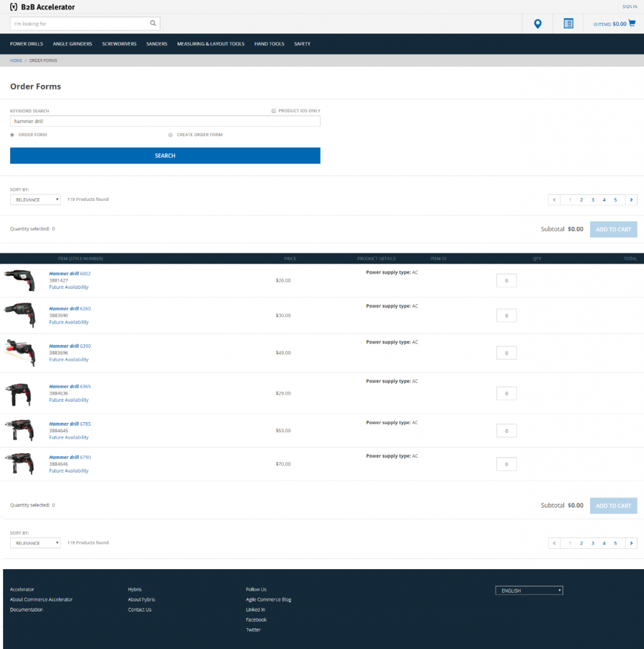This screenshot has width=644, height=649.
Task: Go to previous page in bottom pagination
Action: pyautogui.click(x=554, y=543)
